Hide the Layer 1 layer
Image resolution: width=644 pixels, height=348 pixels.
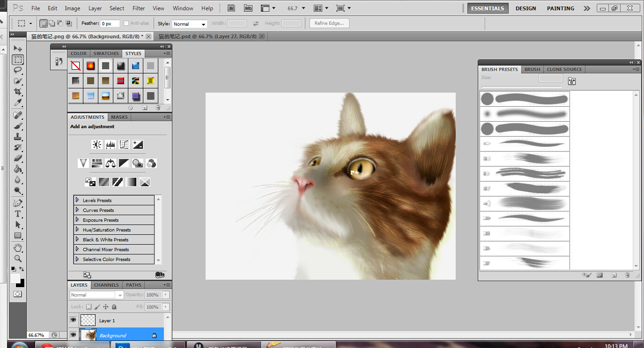point(73,320)
